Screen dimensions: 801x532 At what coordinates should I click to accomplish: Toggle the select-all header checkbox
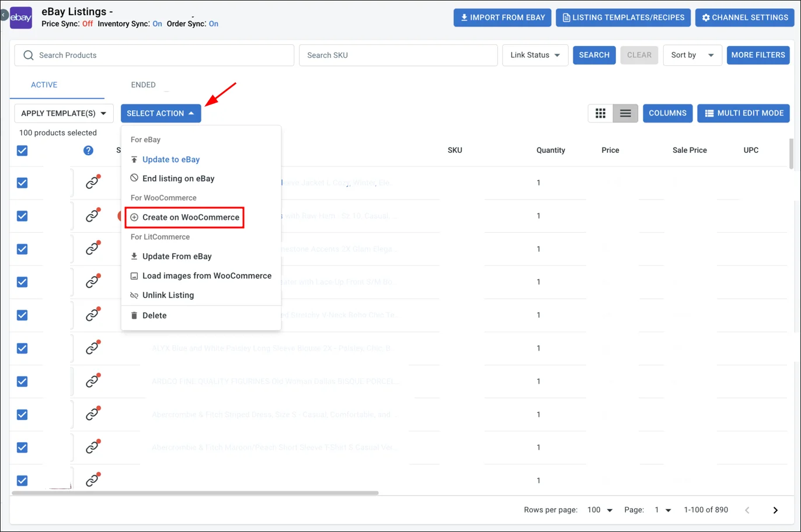(x=22, y=150)
